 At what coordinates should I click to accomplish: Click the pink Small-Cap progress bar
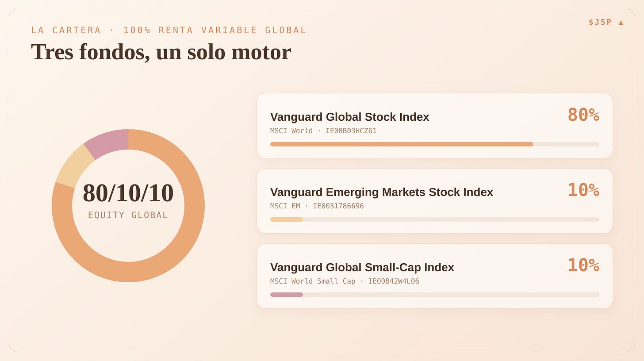[x=287, y=295]
